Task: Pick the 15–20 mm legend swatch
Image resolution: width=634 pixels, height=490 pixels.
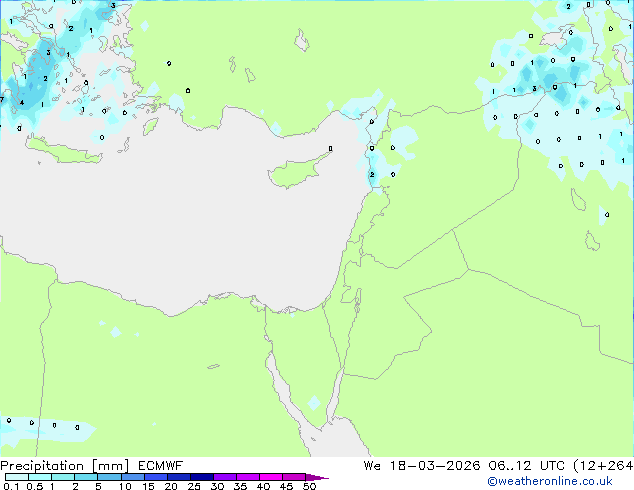Action: (155, 477)
